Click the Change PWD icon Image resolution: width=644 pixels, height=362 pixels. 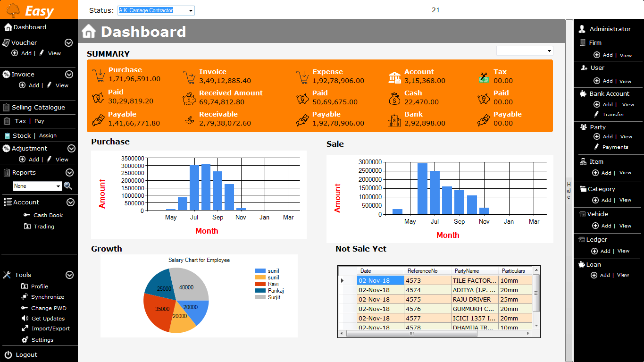tap(25, 307)
